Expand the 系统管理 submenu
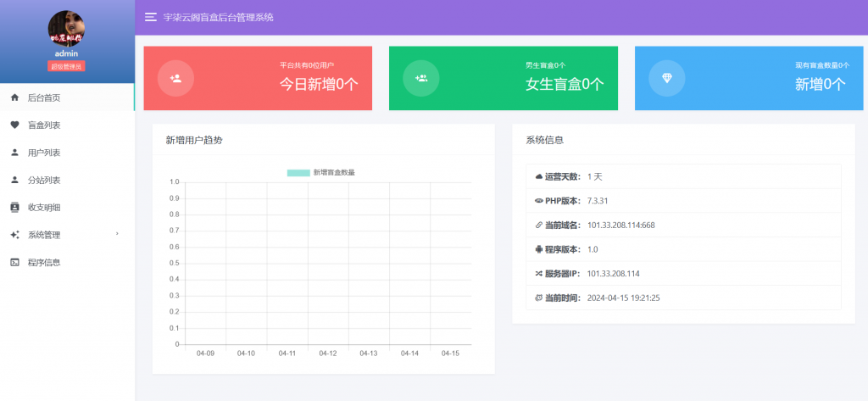Screen dimensions: 868x401 (67, 235)
